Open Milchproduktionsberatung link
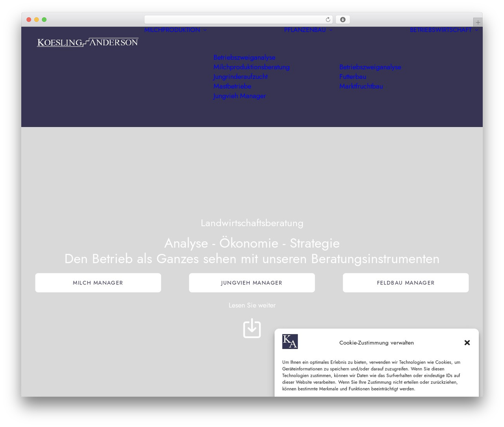This screenshot has width=504, height=427. pos(251,67)
